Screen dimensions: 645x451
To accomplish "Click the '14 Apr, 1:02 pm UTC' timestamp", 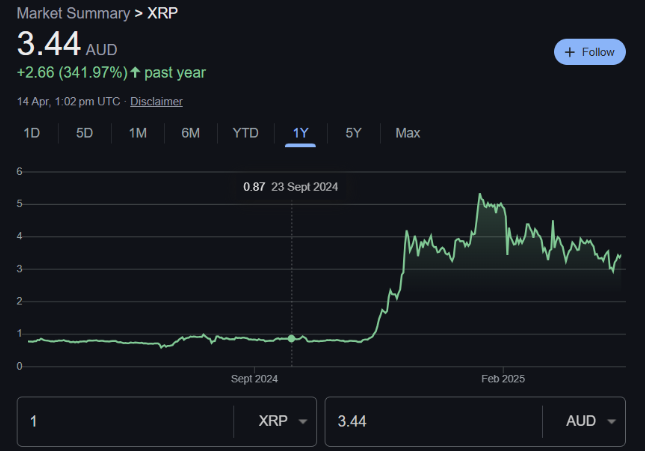I will pyautogui.click(x=69, y=101).
